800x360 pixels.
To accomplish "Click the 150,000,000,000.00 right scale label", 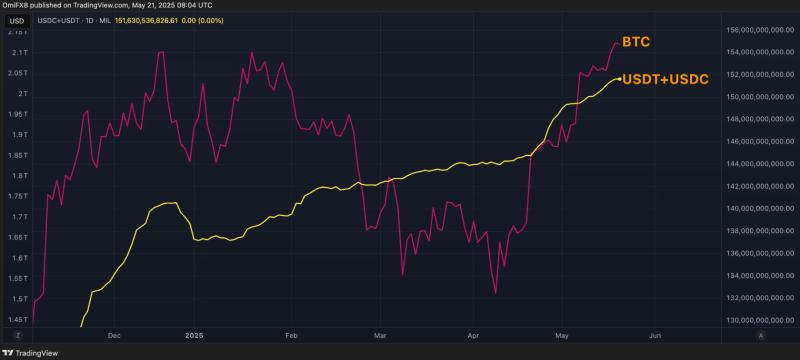I will pos(760,97).
